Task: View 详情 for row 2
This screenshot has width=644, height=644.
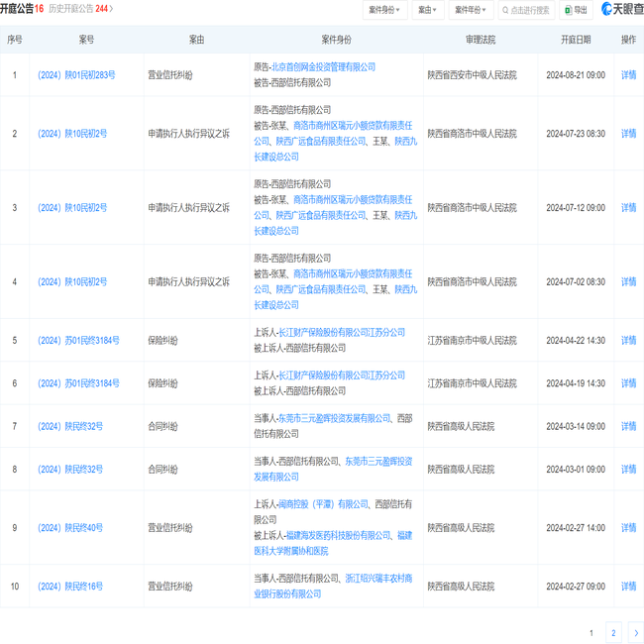Action: tap(628, 134)
